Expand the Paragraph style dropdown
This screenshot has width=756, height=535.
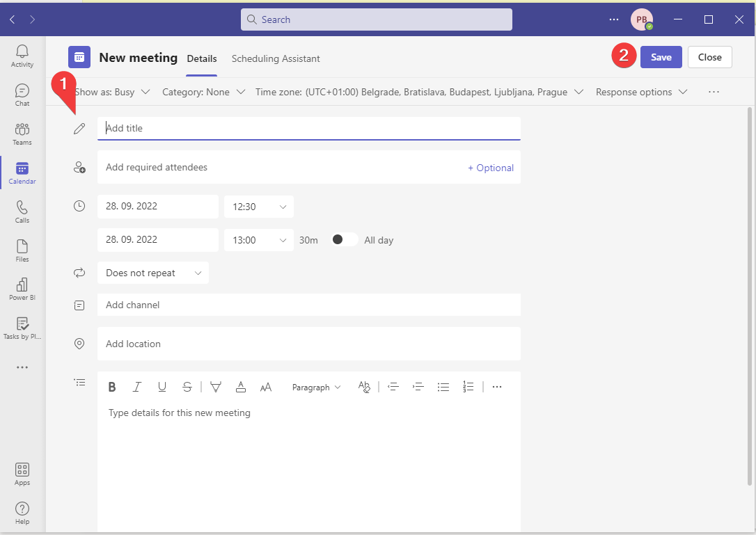point(317,388)
